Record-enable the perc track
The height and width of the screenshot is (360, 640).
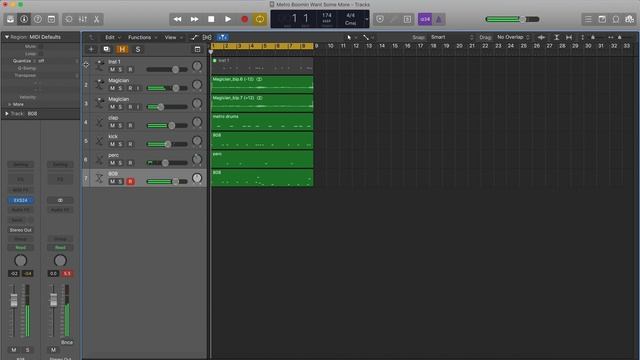130,163
